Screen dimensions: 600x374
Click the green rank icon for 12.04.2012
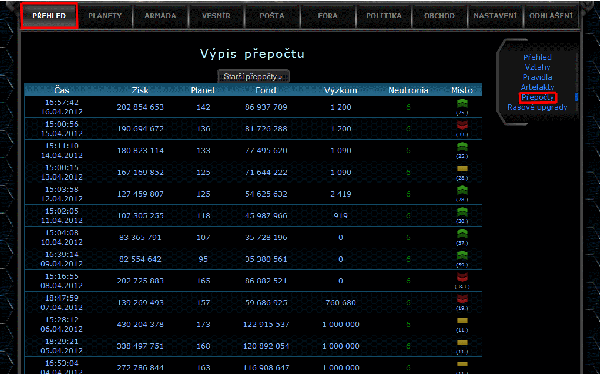462,190
